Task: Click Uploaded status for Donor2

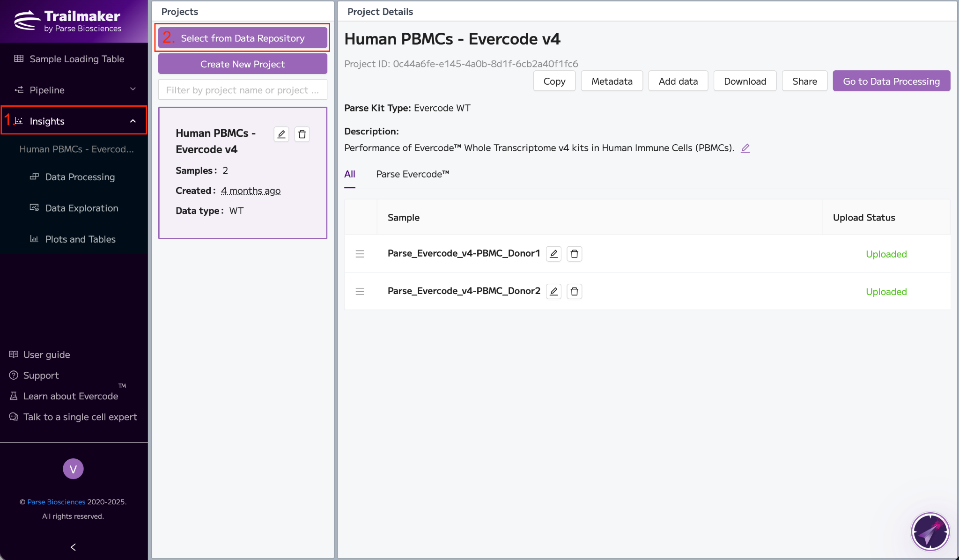Action: pyautogui.click(x=886, y=291)
